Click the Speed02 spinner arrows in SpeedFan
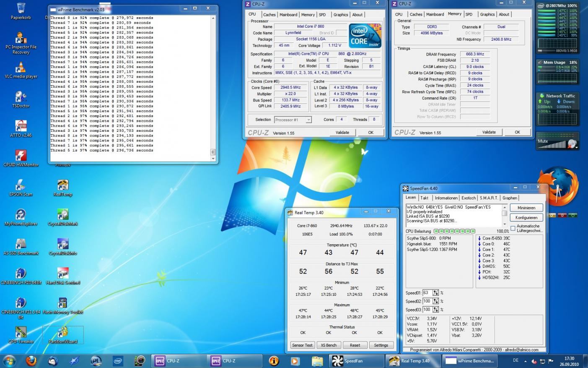The height and width of the screenshot is (368, 588). click(436, 301)
